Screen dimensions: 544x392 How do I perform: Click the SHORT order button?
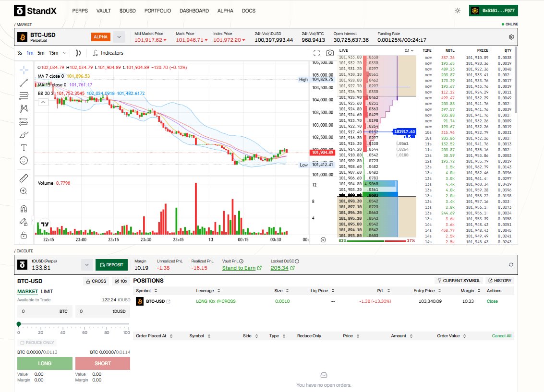(x=103, y=363)
